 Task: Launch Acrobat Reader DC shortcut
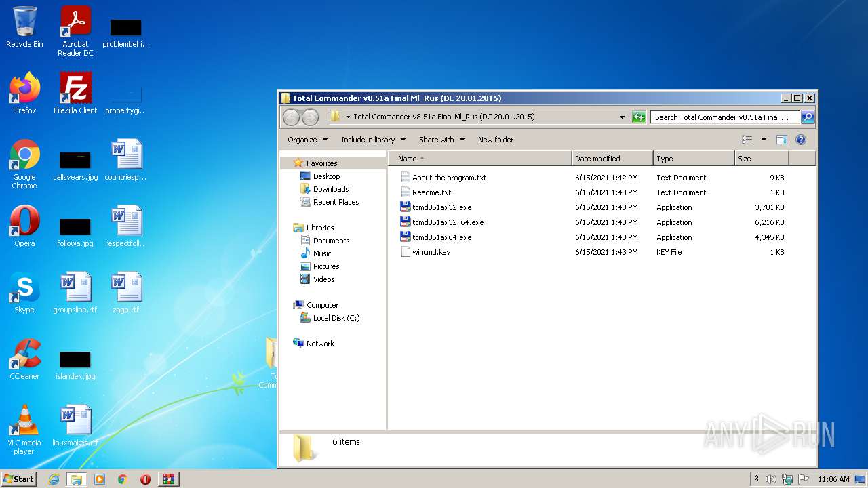75,31
